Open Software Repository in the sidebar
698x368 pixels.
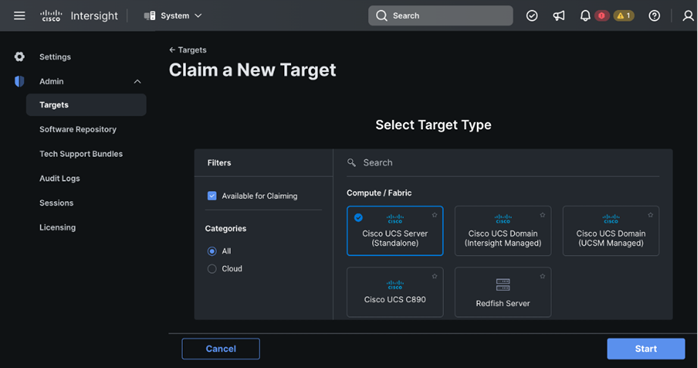coord(78,129)
